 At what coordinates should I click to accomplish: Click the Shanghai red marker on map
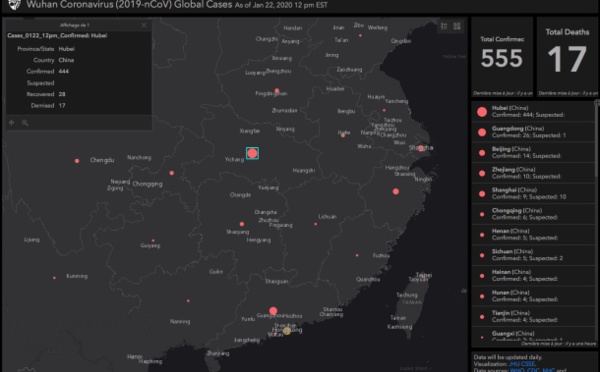point(421,148)
